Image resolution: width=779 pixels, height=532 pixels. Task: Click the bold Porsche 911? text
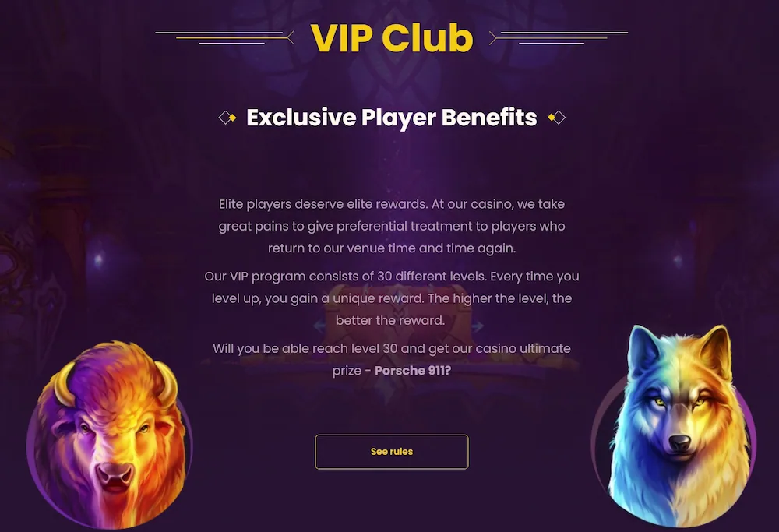point(413,371)
